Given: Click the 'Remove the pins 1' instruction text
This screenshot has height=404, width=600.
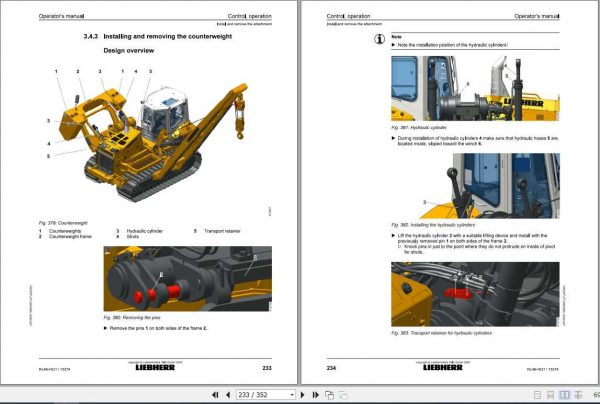Looking at the screenshot, I should (x=158, y=328).
